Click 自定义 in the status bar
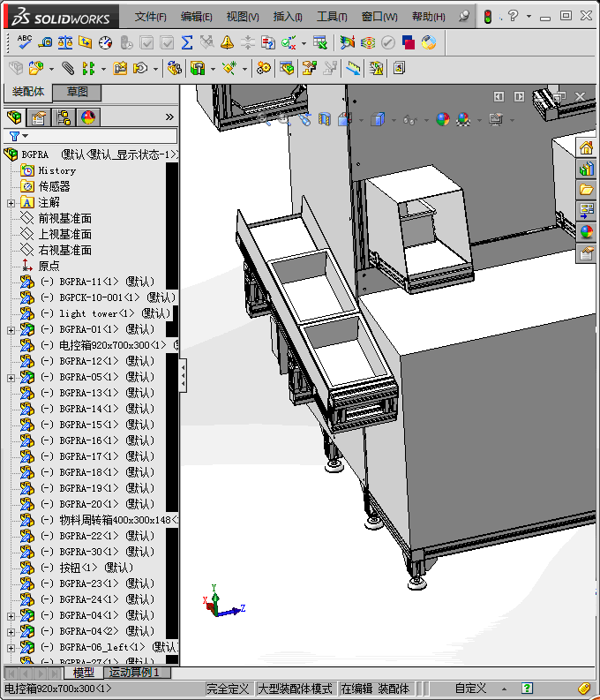600x700 pixels. coord(470,689)
